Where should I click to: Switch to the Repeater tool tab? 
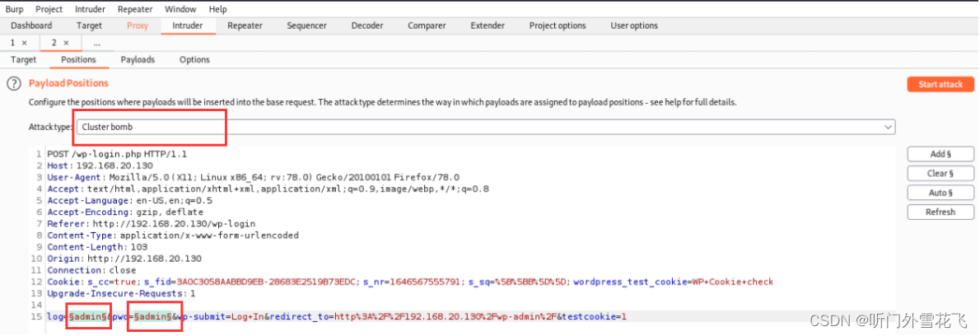point(245,26)
